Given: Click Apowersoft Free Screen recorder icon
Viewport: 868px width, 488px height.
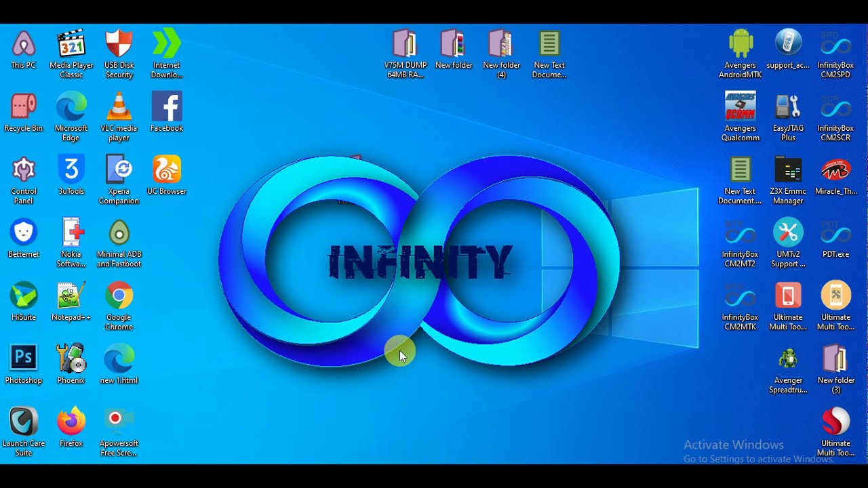Looking at the screenshot, I should pos(119,432).
